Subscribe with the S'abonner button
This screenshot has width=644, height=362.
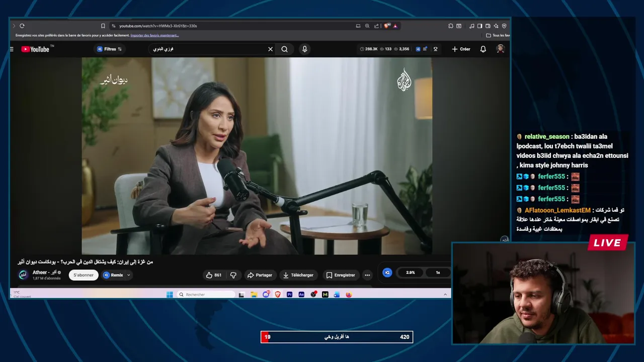pos(84,275)
